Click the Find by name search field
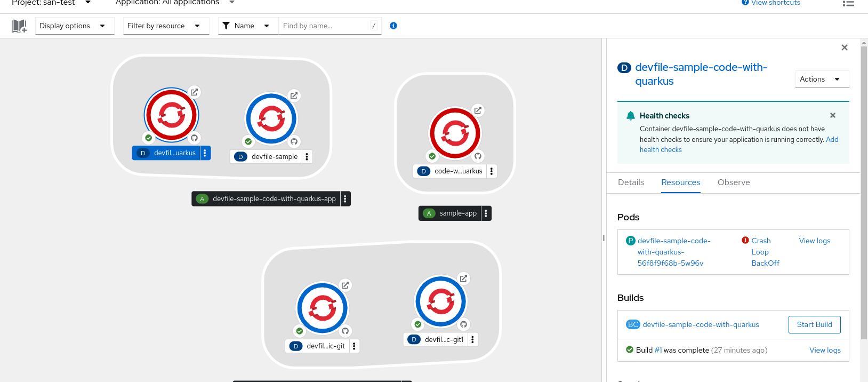 click(x=325, y=26)
